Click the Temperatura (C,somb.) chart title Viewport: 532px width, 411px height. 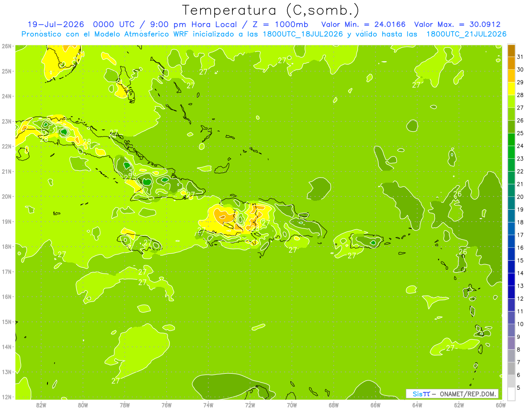tap(270, 10)
